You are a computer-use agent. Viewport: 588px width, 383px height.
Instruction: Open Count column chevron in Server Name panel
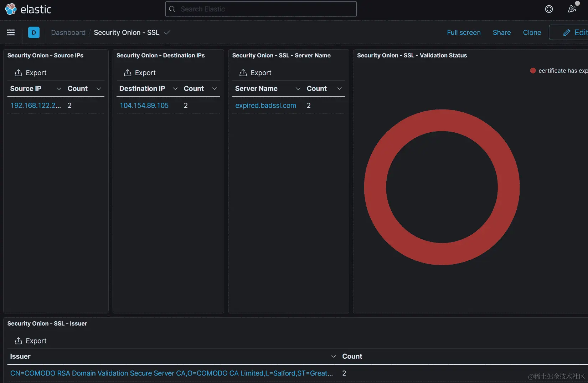pos(340,88)
